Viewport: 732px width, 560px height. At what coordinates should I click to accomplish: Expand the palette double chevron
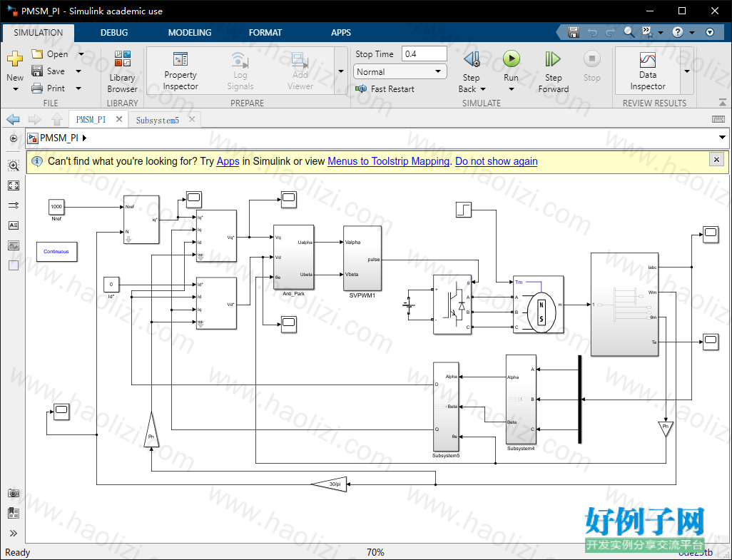pyautogui.click(x=14, y=534)
